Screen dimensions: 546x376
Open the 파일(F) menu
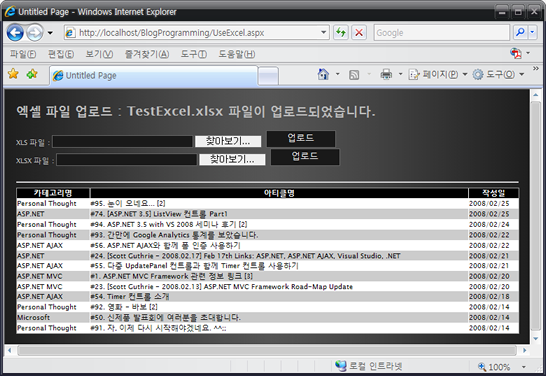[23, 54]
